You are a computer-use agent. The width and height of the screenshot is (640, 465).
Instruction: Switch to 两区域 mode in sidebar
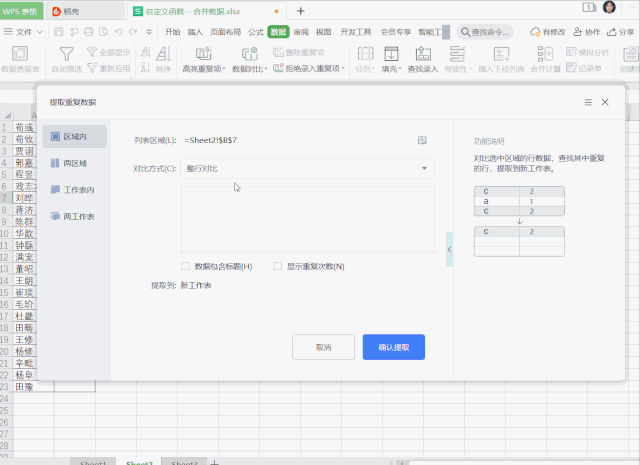point(75,163)
